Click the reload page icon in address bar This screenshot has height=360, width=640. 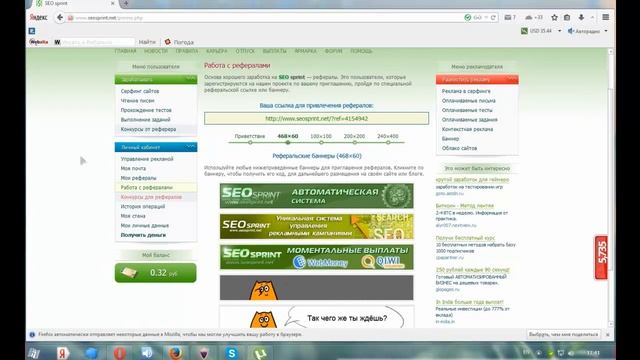click(493, 18)
